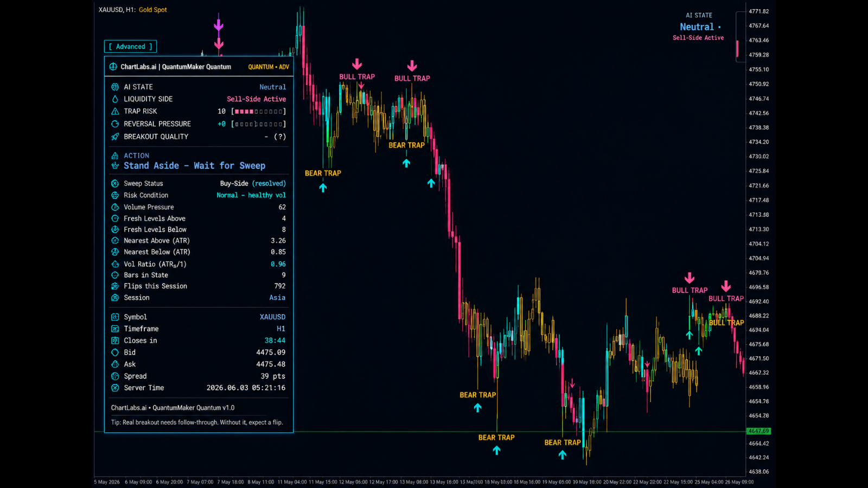868x488 pixels.
Task: Click the Server Time row icon
Action: (x=115, y=388)
